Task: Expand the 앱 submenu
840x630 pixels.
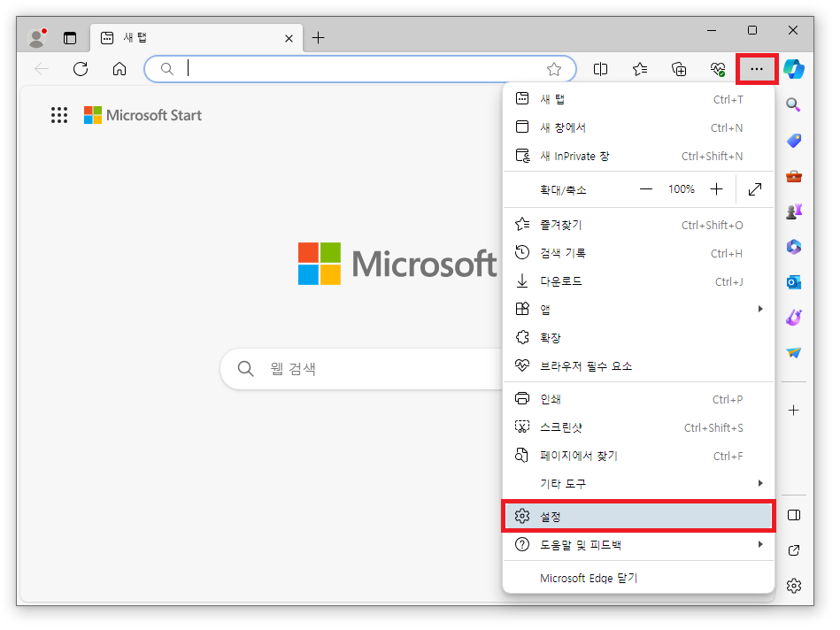Action: 638,309
